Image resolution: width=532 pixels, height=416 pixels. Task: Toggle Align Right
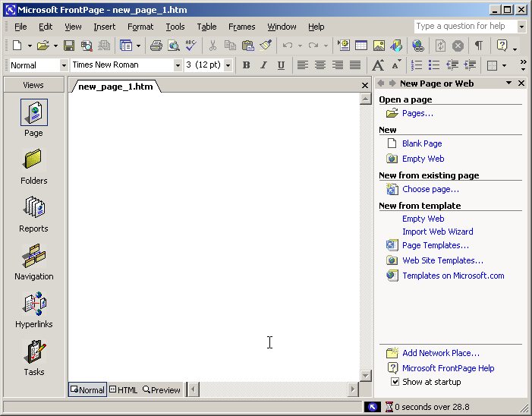click(338, 65)
